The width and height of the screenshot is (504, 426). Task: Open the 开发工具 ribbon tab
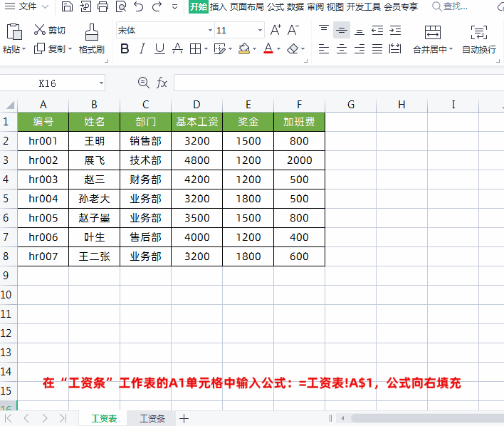[364, 6]
